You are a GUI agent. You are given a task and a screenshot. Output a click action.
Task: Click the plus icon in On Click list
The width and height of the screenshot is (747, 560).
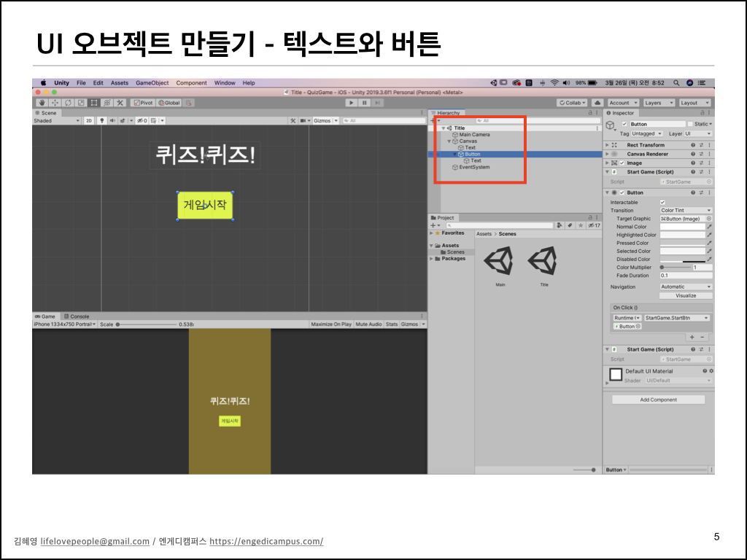[692, 337]
